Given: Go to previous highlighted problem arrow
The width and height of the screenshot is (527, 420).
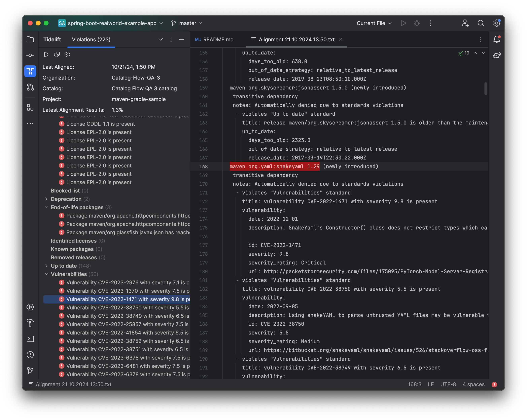Looking at the screenshot, I should click(x=475, y=53).
